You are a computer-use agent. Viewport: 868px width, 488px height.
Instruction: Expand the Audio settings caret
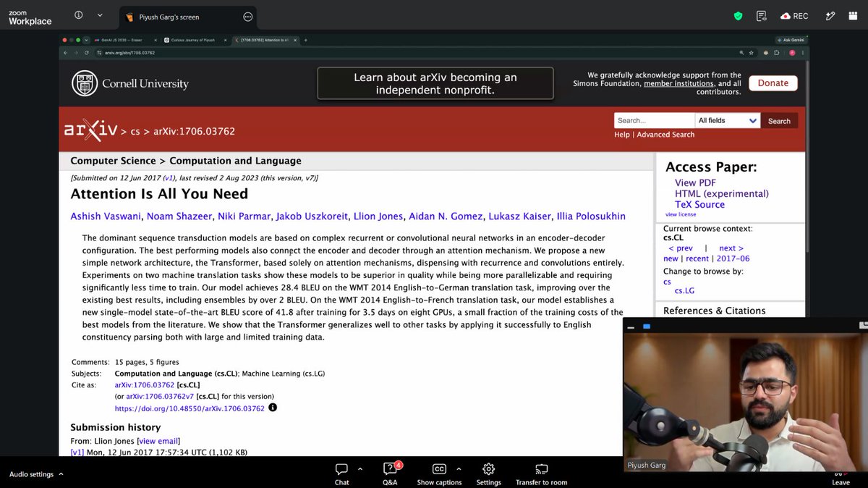[61, 474]
